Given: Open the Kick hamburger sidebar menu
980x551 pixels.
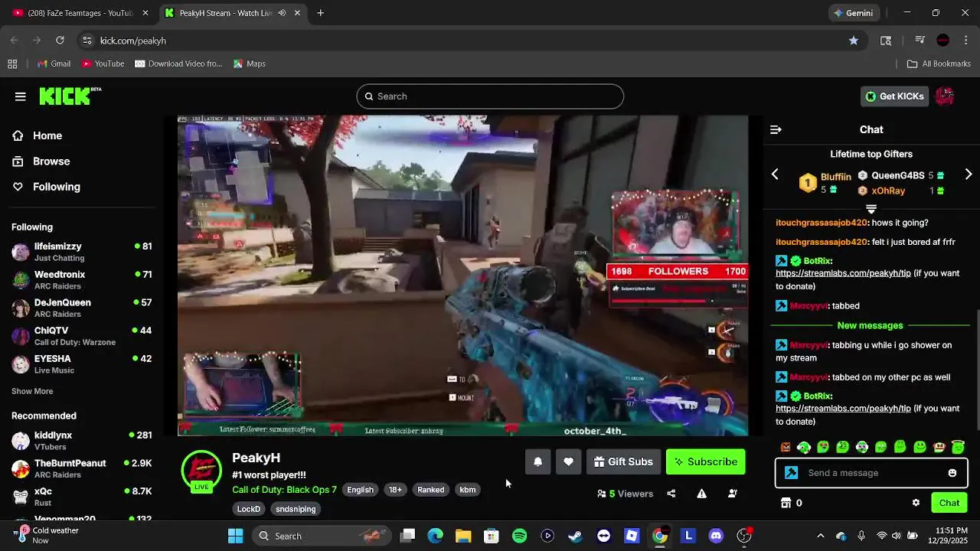Looking at the screenshot, I should click(x=21, y=96).
